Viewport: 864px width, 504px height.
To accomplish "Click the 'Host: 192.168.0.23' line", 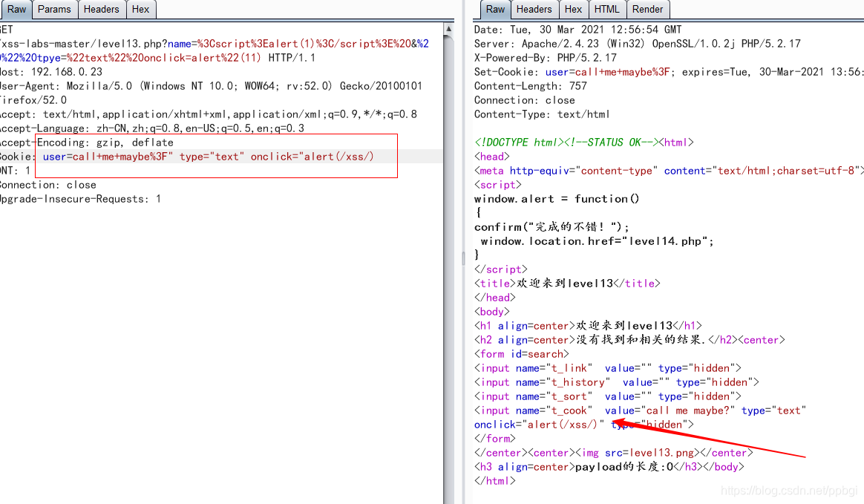I will pyautogui.click(x=51, y=72).
